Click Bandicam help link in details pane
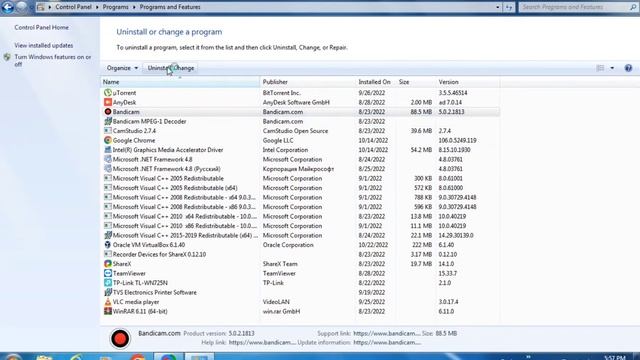The height and width of the screenshot is (360, 640). click(262, 342)
